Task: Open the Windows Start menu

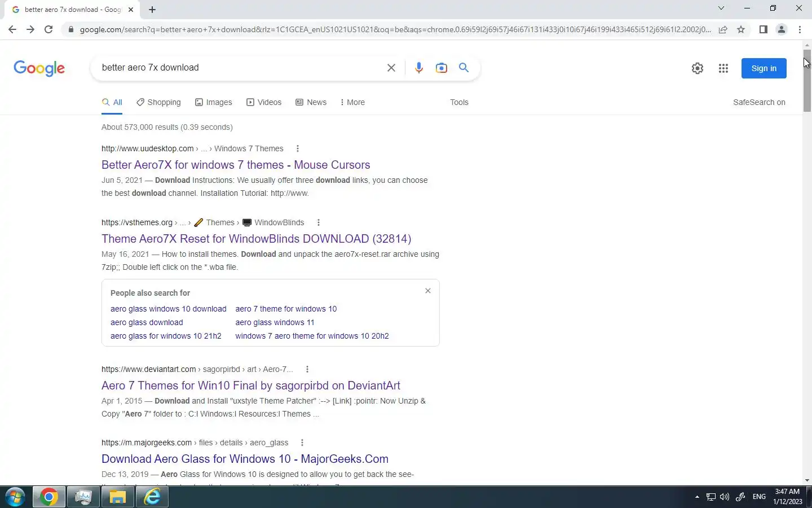Action: coord(15,497)
